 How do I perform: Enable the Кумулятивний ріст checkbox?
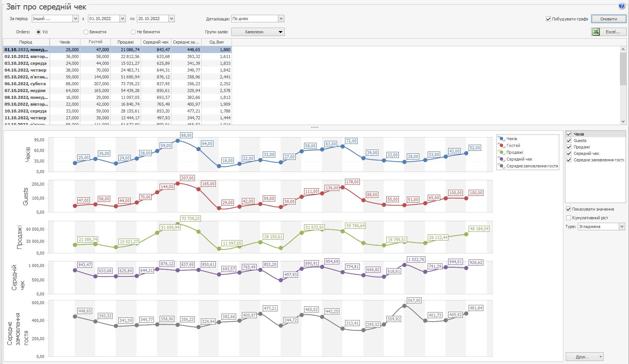[568, 218]
